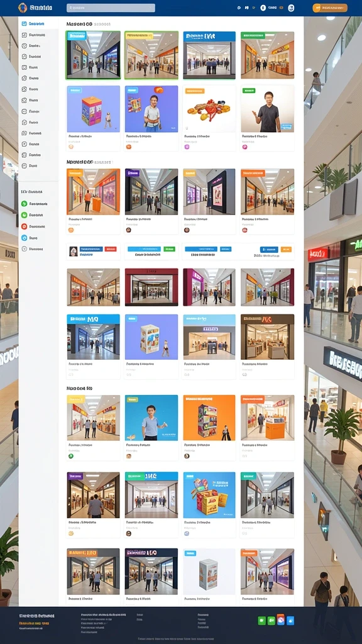Click the red button beside the avatar card
Screen dimensions: 362x644
pos(111,249)
